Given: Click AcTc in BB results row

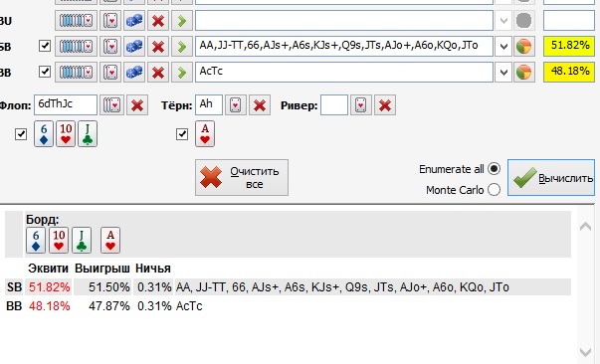Looking at the screenshot, I should click(x=189, y=306).
